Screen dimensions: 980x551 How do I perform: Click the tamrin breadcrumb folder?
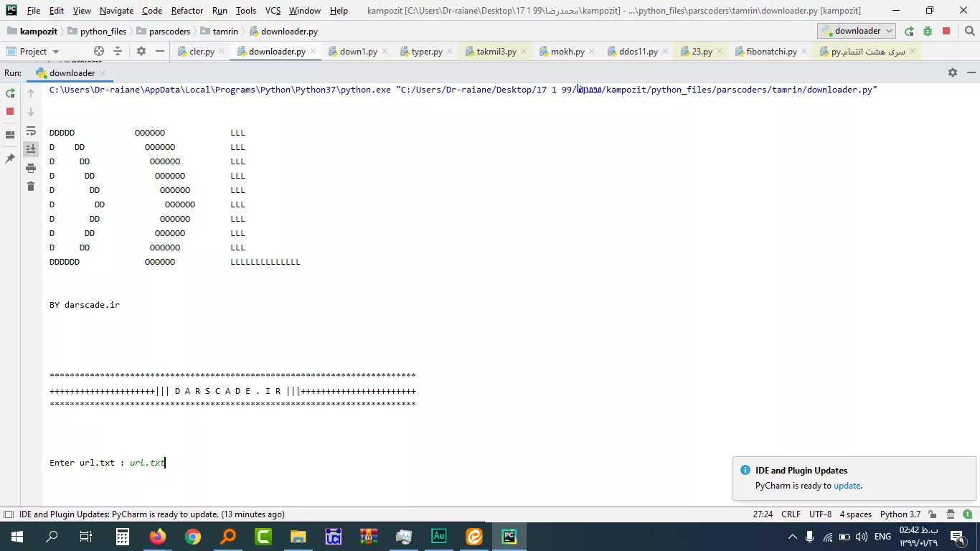coord(225,32)
